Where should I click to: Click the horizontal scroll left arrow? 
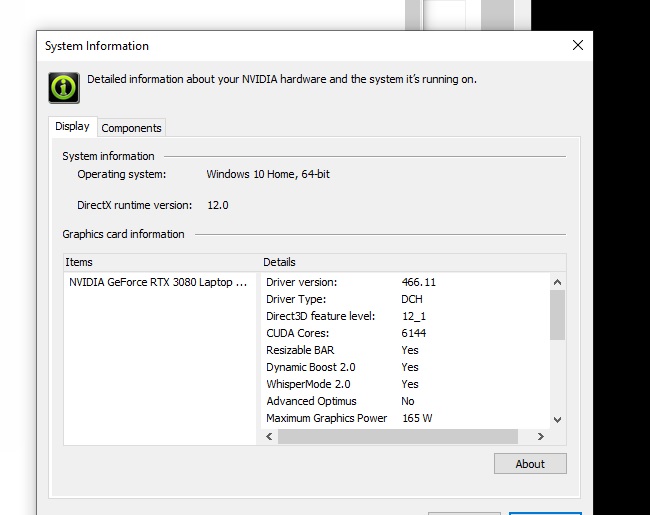(269, 436)
